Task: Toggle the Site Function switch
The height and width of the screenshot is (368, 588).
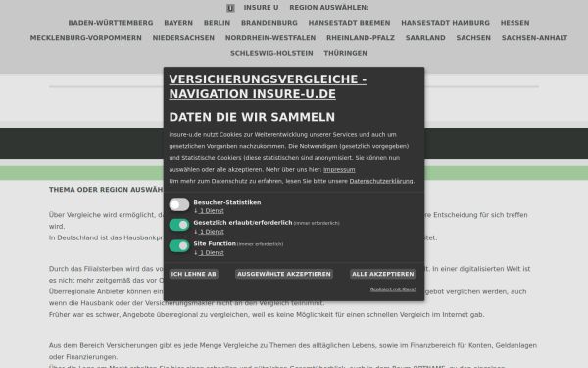Action: [x=179, y=246]
